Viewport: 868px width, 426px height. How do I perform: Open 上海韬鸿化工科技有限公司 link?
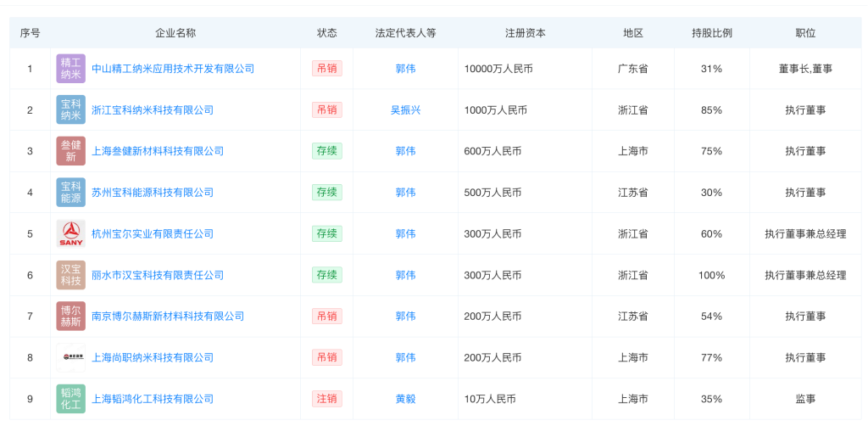point(153,399)
